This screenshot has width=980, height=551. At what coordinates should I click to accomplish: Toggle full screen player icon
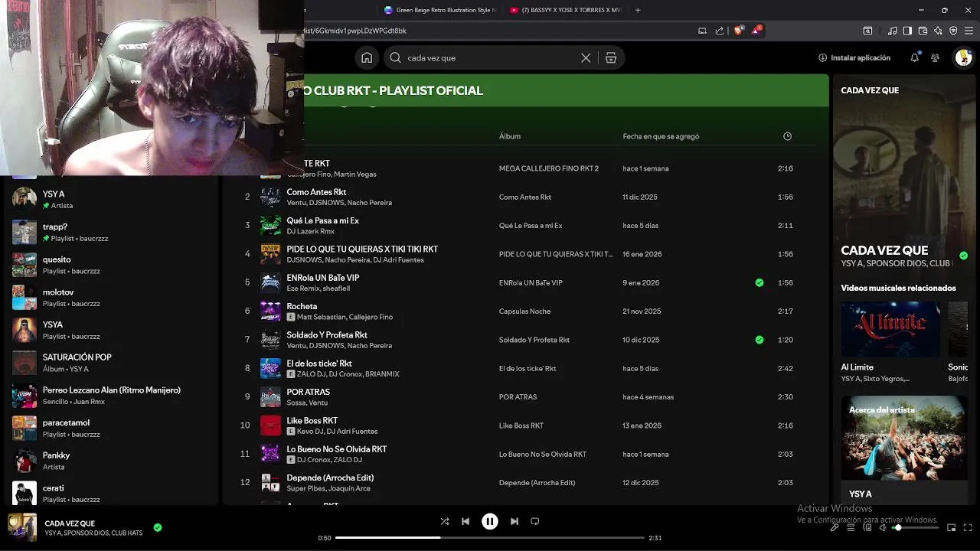click(x=969, y=527)
